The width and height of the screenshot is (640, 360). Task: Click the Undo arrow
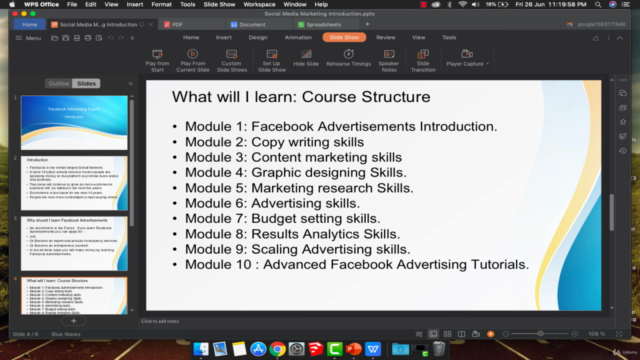pyautogui.click(x=110, y=38)
